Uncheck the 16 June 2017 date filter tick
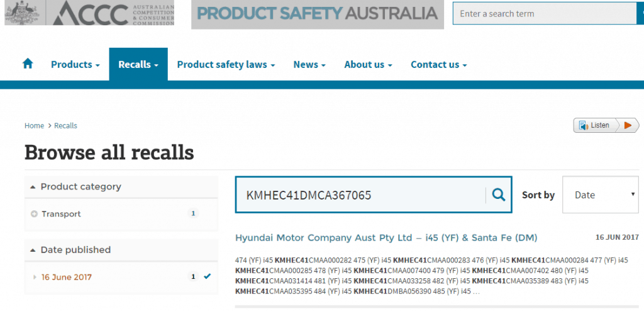The image size is (644, 311). 207,276
